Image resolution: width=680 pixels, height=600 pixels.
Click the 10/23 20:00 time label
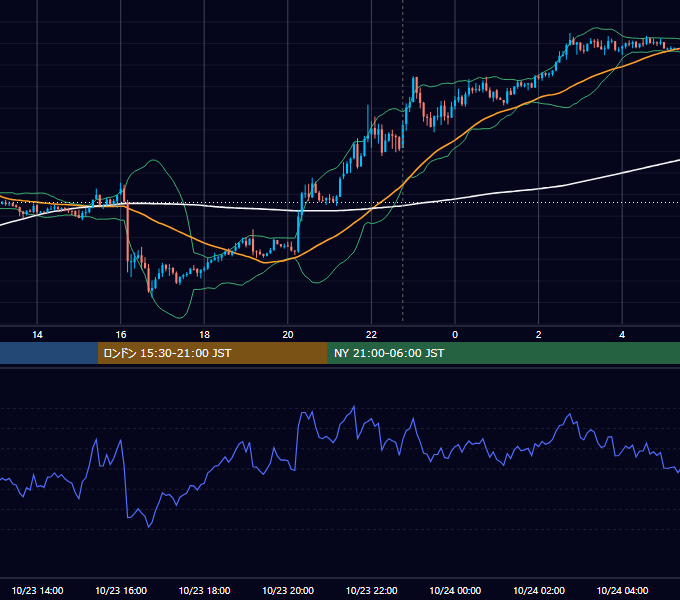pyautogui.click(x=288, y=590)
